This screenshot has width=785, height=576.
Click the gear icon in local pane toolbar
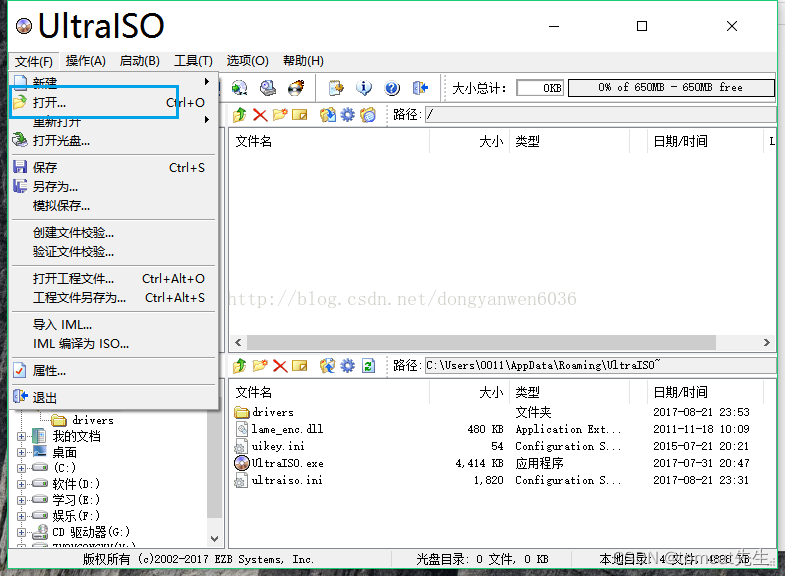(x=347, y=366)
